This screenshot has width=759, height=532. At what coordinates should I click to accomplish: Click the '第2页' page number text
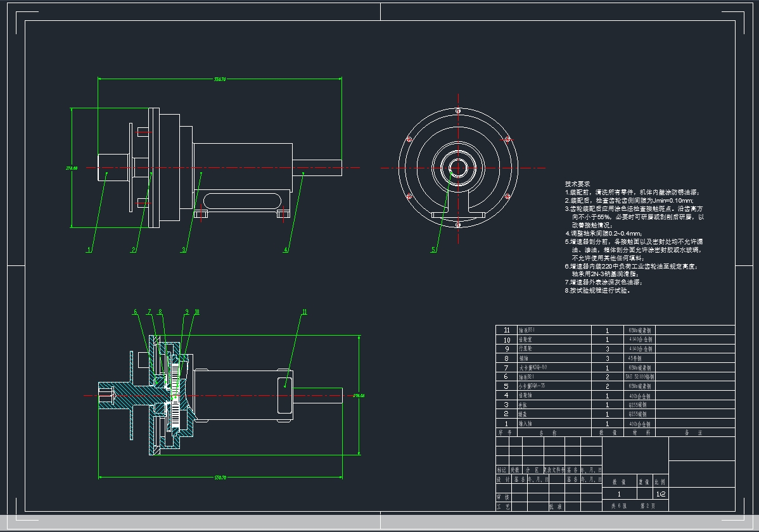coord(647,506)
